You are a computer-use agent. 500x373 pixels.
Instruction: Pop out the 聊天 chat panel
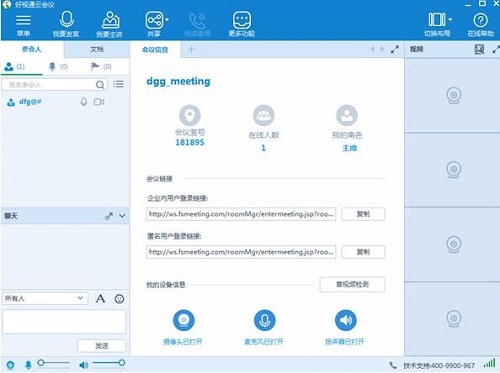[x=109, y=216]
